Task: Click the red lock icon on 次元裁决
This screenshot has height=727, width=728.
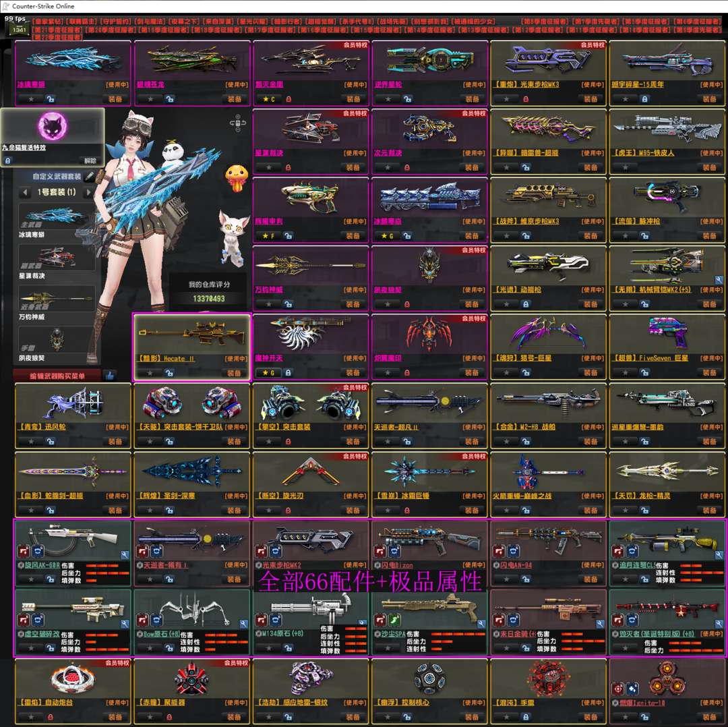Action: (406, 167)
